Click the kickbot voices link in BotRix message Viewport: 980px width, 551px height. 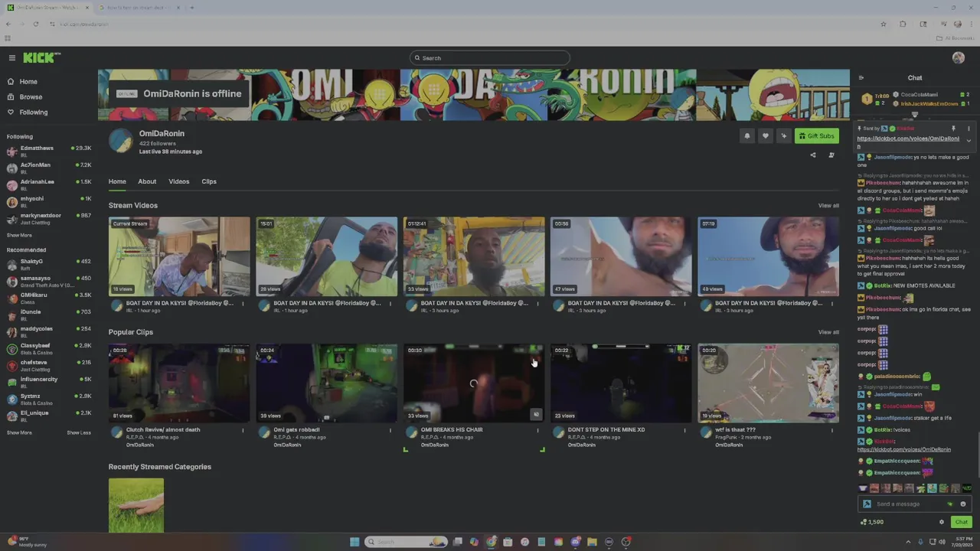pos(904,450)
